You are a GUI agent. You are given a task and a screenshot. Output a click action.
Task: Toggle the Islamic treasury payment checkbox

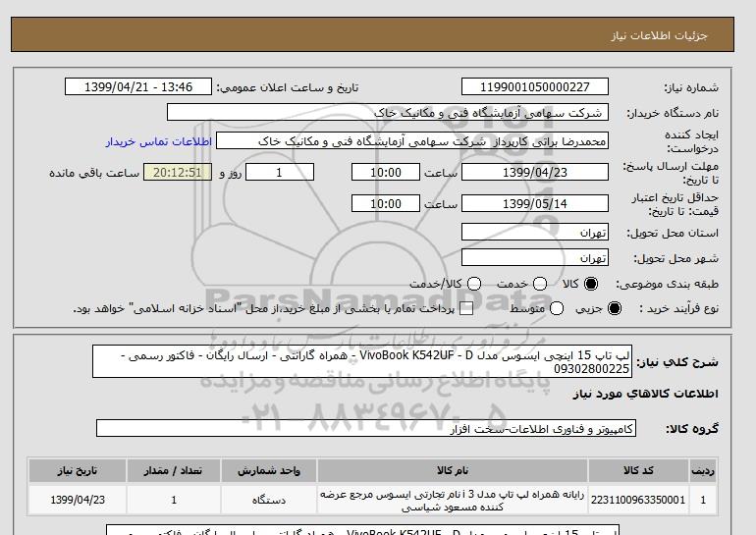coord(466,309)
